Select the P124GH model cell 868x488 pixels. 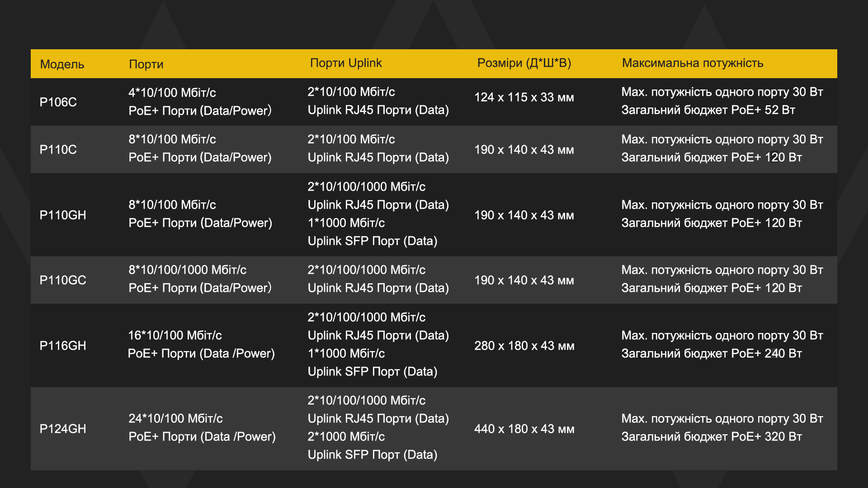click(x=63, y=429)
